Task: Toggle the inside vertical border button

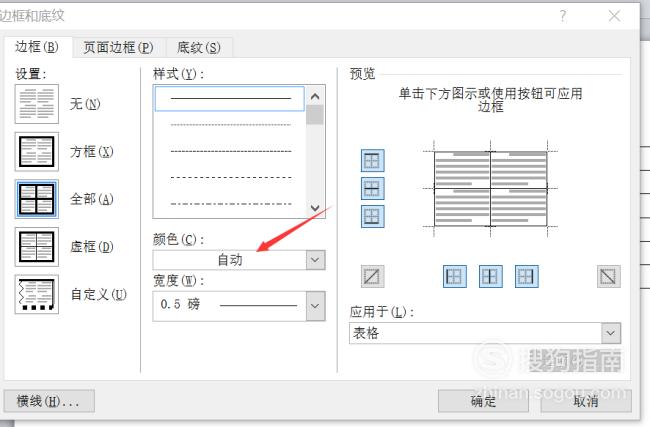Action: point(490,277)
